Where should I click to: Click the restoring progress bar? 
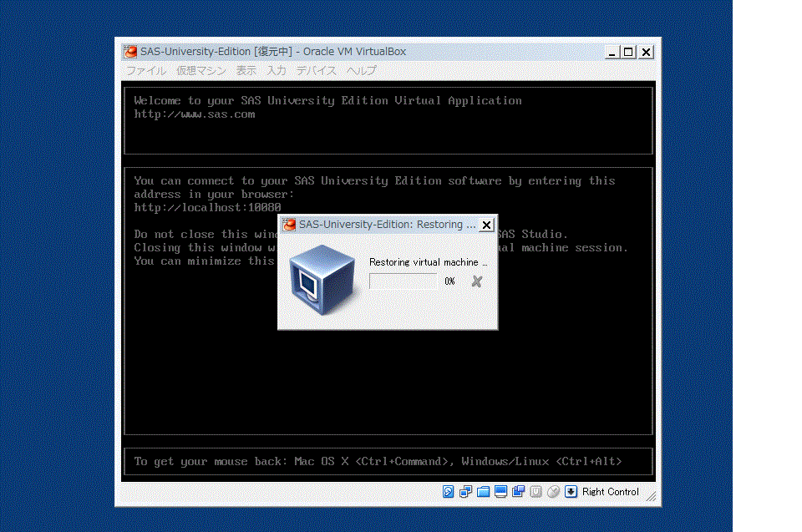pyautogui.click(x=403, y=281)
